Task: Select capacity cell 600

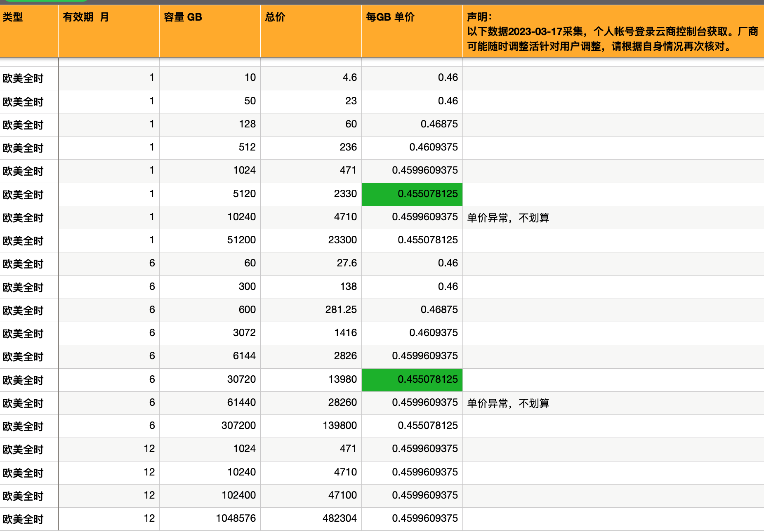Action: point(210,310)
